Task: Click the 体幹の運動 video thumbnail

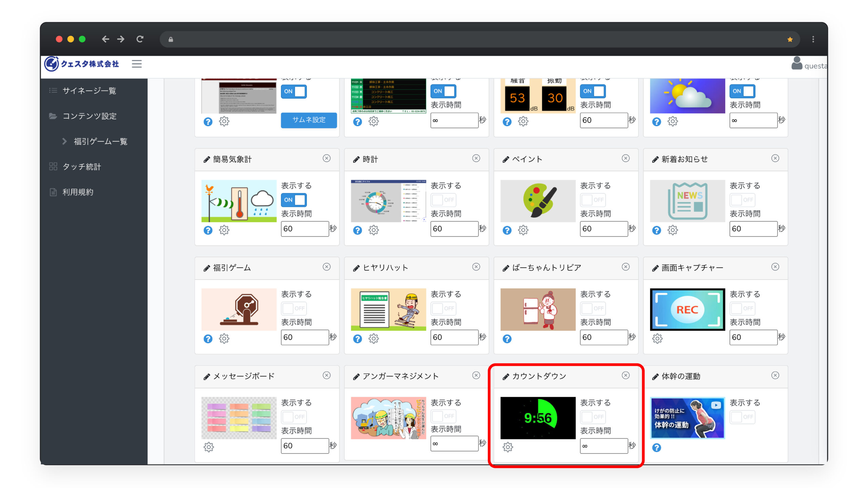Action: click(x=688, y=418)
